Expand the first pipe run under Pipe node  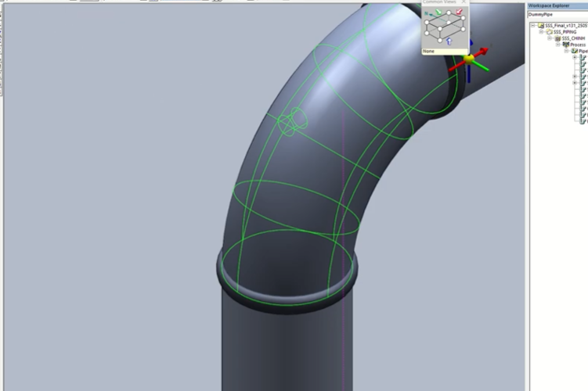[575, 57]
